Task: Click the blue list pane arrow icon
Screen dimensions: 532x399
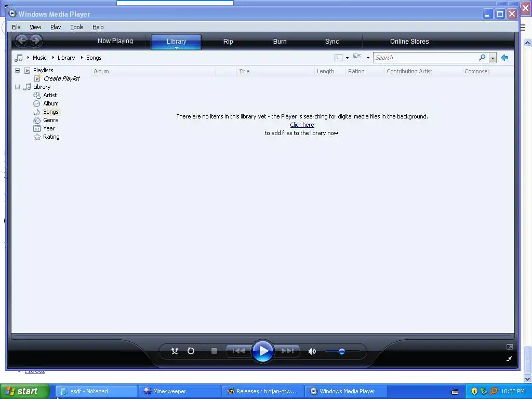Action: pos(505,58)
